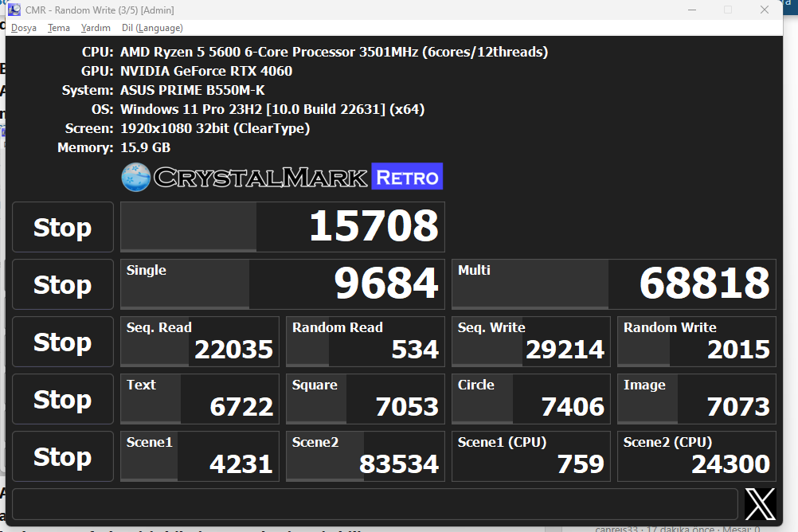Image resolution: width=798 pixels, height=532 pixels.
Task: Click the OS Windows 11 Pro 23H2 text
Action: click(272, 109)
